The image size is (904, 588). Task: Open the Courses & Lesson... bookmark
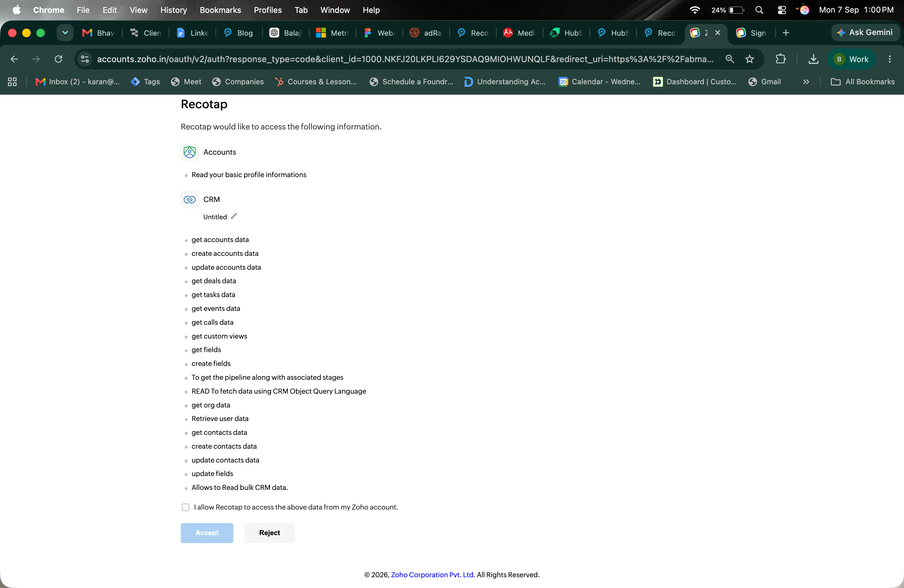click(x=316, y=82)
